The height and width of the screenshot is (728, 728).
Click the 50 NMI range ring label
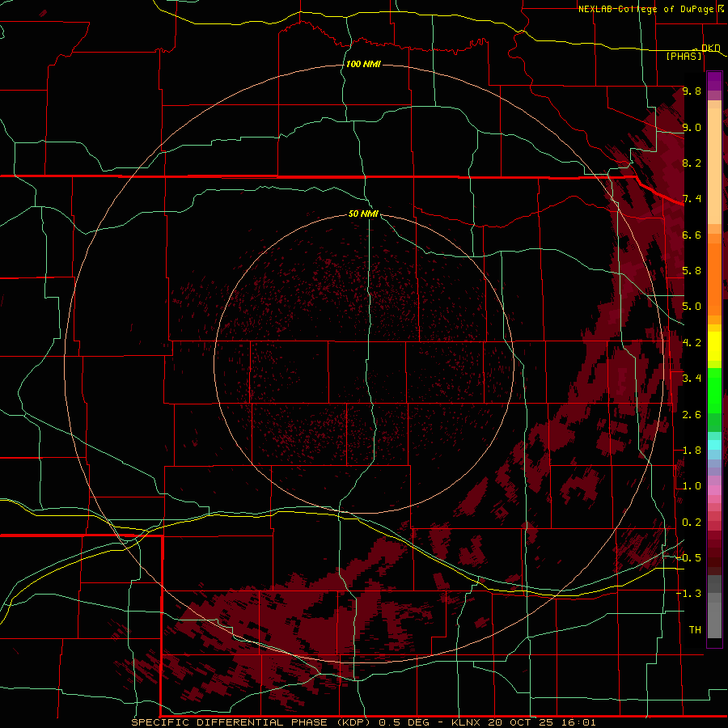(x=363, y=214)
